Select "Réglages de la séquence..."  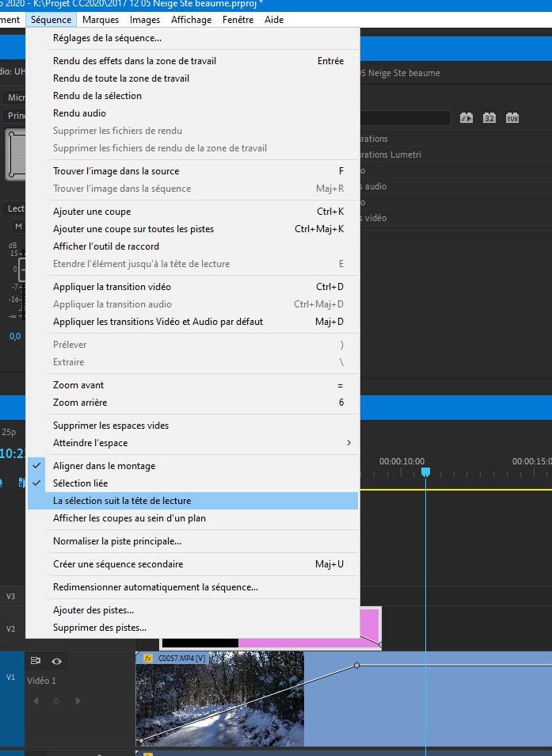click(107, 38)
